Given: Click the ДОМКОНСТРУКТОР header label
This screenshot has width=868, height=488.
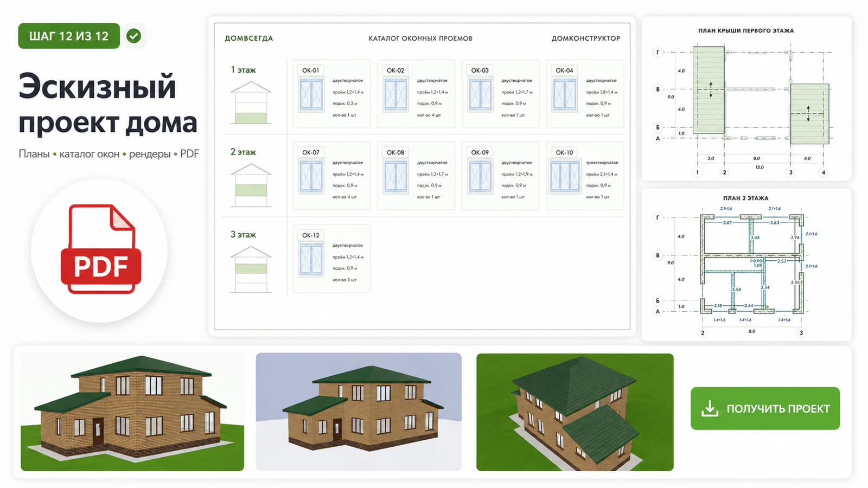Looking at the screenshot, I should [586, 38].
